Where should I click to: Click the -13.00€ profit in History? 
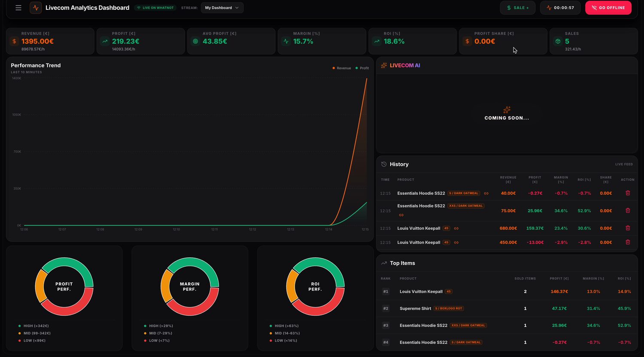pyautogui.click(x=536, y=242)
